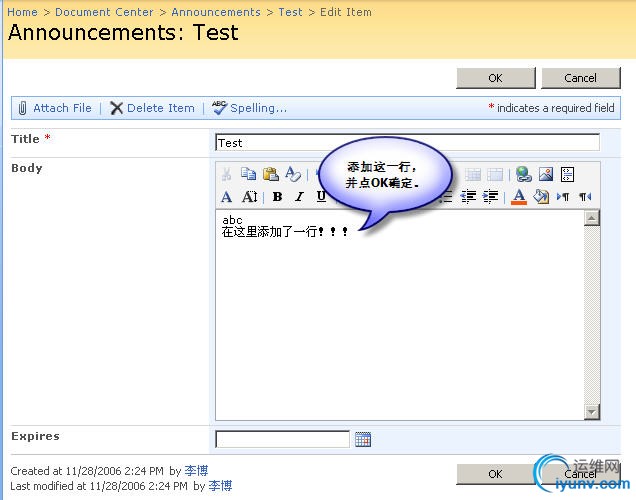This screenshot has width=636, height=500.
Task: Open the Font face 'A' icon
Action: pyautogui.click(x=227, y=197)
